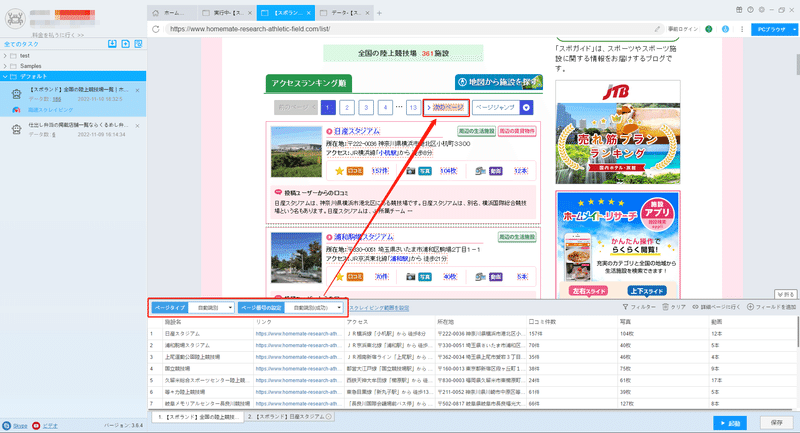This screenshot has width=800, height=433.
Task: Click the 起動 start button
Action: (x=730, y=423)
